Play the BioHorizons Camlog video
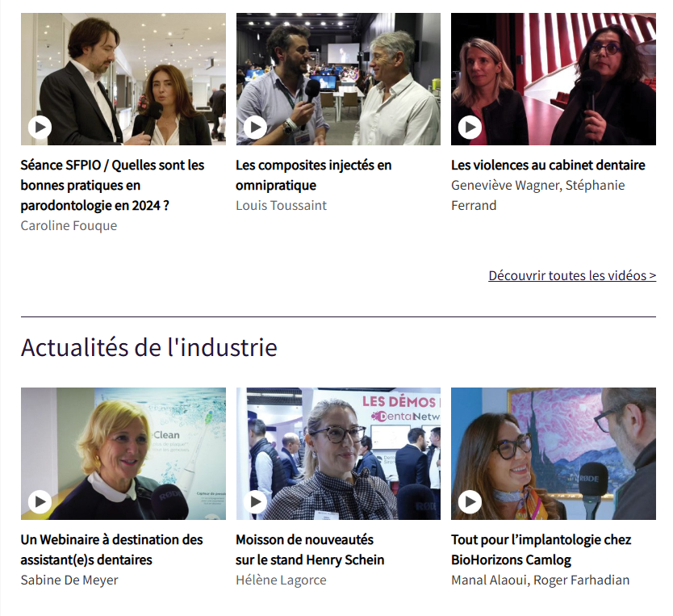 470,502
